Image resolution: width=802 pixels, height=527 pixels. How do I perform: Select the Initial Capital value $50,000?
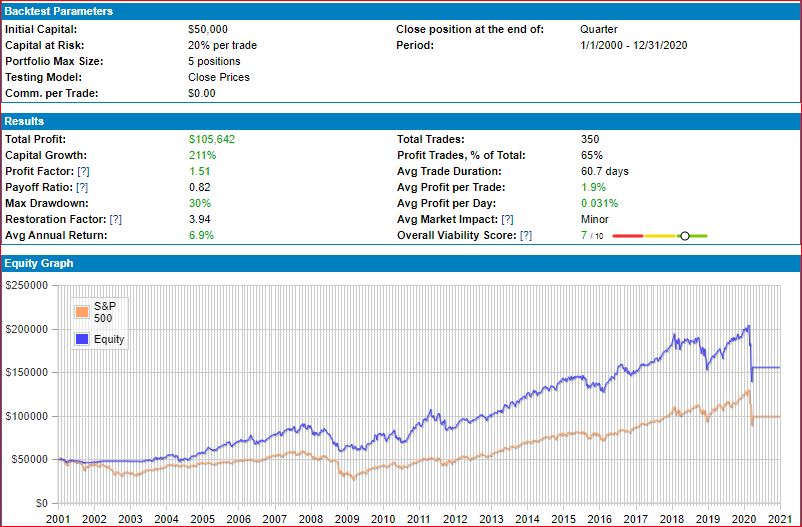208,29
